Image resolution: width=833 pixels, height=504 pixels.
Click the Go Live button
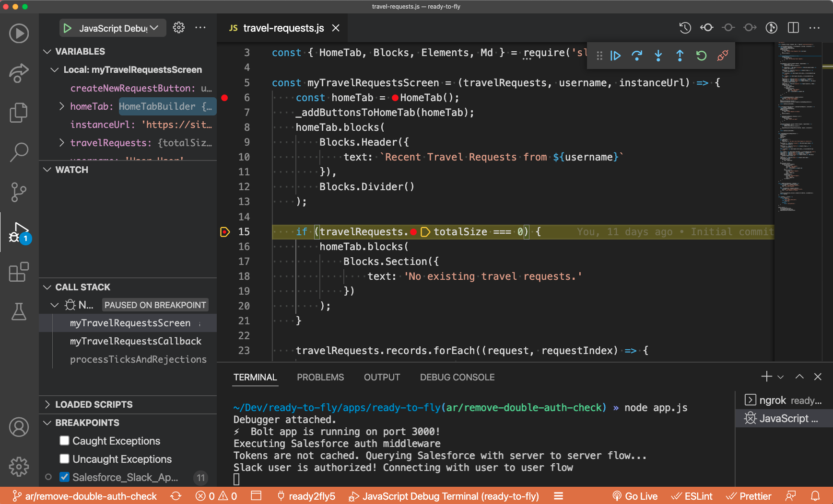[635, 496]
